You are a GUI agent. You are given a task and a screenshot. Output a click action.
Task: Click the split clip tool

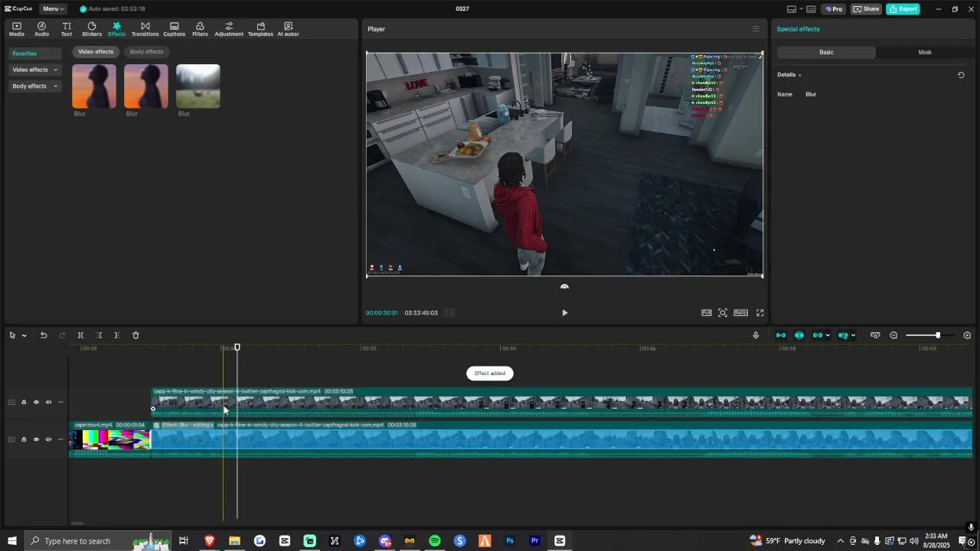click(80, 335)
